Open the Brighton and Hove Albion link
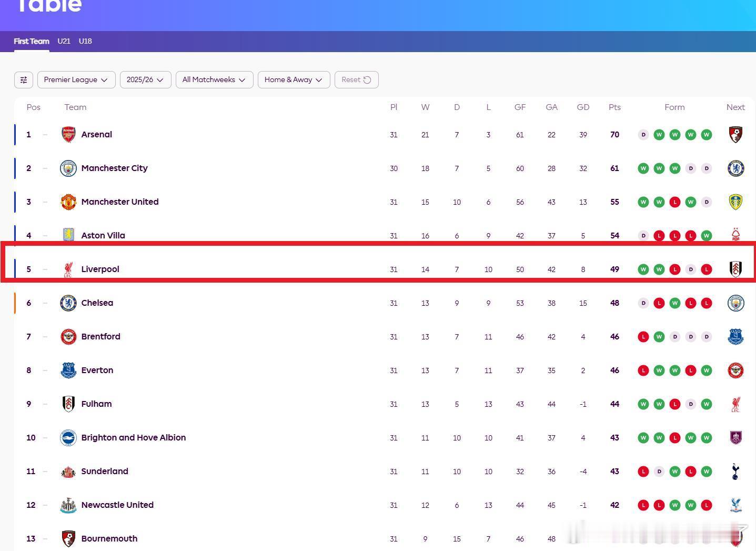 pos(134,438)
